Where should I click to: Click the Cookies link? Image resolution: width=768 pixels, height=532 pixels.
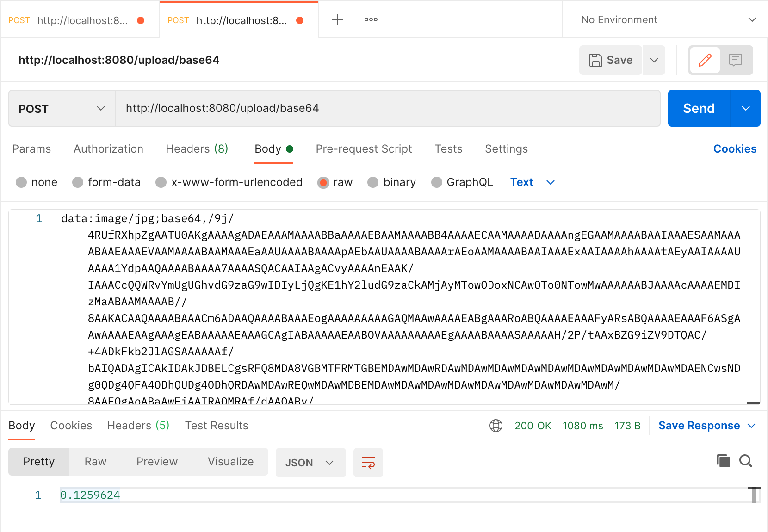(735, 149)
